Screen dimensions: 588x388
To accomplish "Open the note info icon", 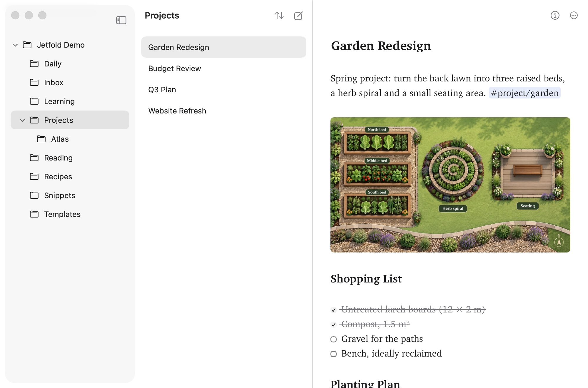I will point(555,15).
